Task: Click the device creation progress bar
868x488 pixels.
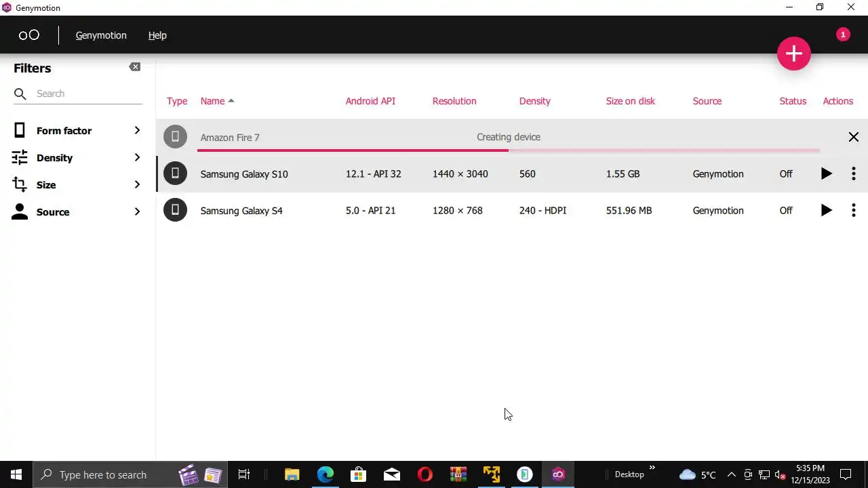Action: [x=509, y=150]
